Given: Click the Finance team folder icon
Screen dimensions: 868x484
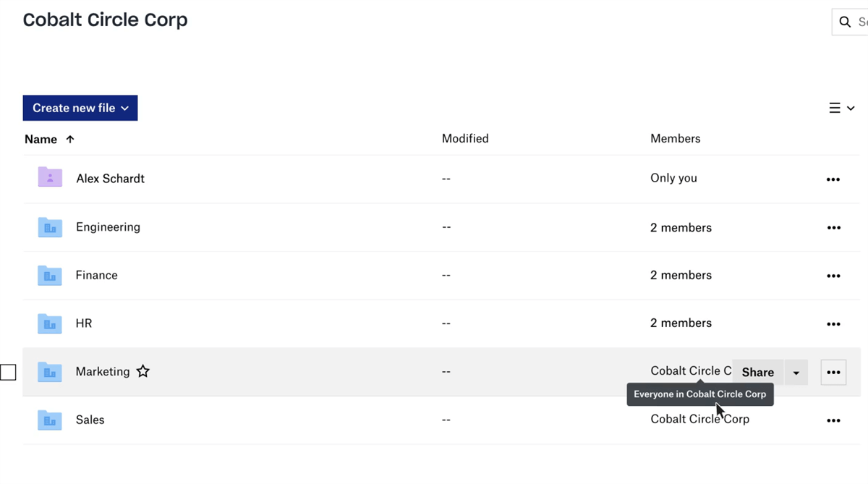Looking at the screenshot, I should (50, 276).
